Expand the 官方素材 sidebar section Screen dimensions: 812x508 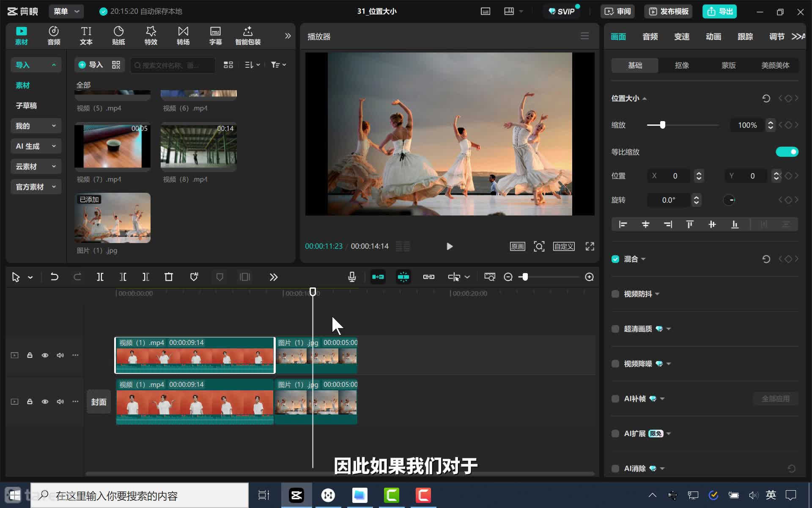tap(36, 187)
